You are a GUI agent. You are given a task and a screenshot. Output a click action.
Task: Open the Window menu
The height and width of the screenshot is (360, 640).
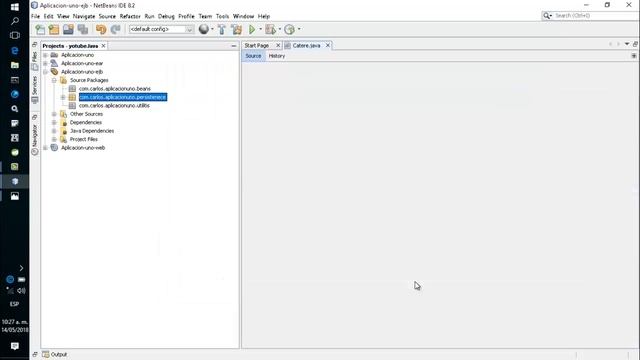click(x=243, y=16)
